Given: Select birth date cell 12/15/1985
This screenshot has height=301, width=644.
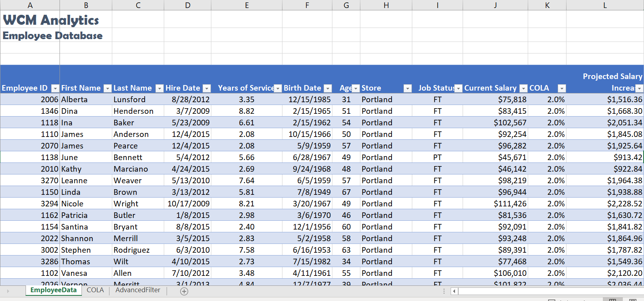Looking at the screenshot, I should point(307,99).
